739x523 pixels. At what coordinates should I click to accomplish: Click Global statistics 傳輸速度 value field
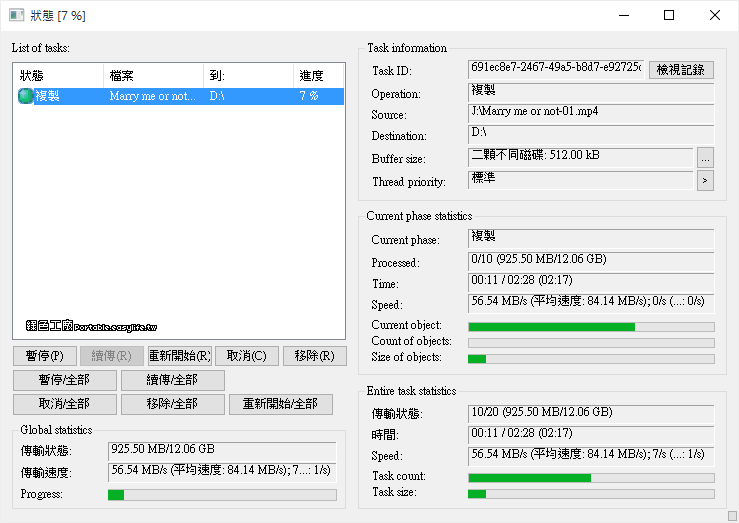(222, 472)
